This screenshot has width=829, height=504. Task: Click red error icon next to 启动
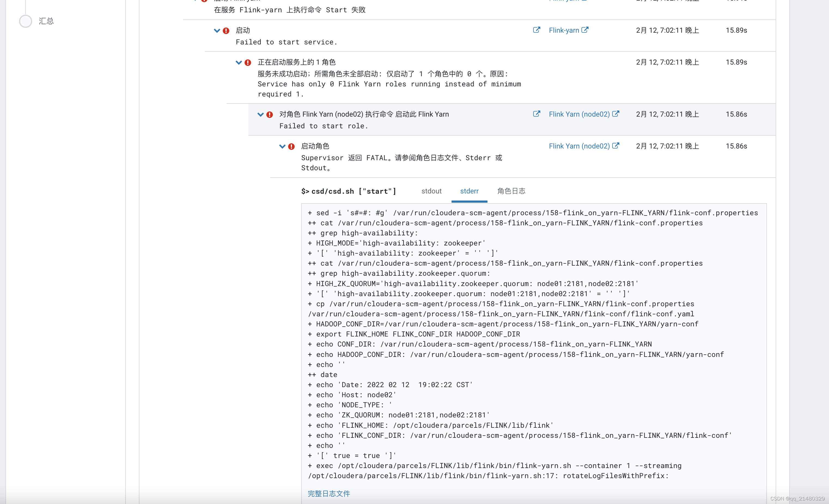pos(226,31)
